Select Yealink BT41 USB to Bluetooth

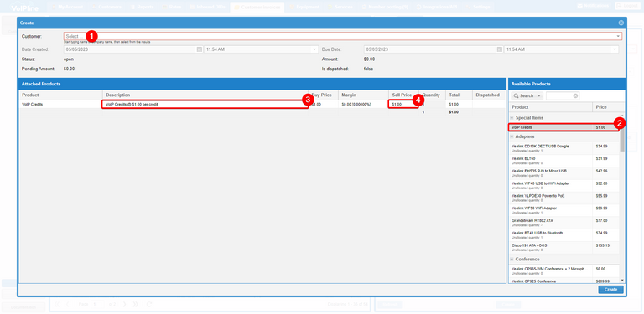click(x=564, y=235)
